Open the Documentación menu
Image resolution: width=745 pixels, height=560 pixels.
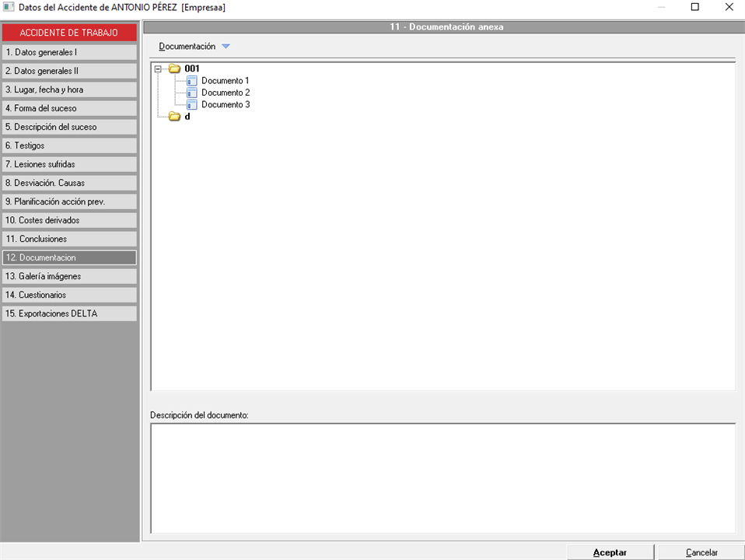[187, 47]
